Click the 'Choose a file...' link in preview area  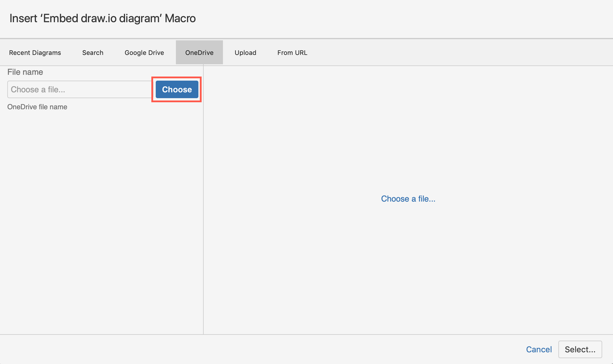[x=408, y=199]
